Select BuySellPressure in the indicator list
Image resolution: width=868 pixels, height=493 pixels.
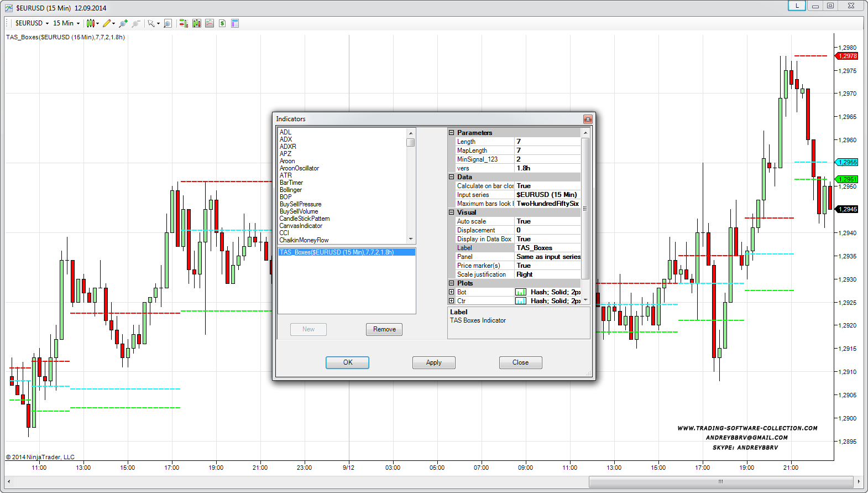[300, 204]
